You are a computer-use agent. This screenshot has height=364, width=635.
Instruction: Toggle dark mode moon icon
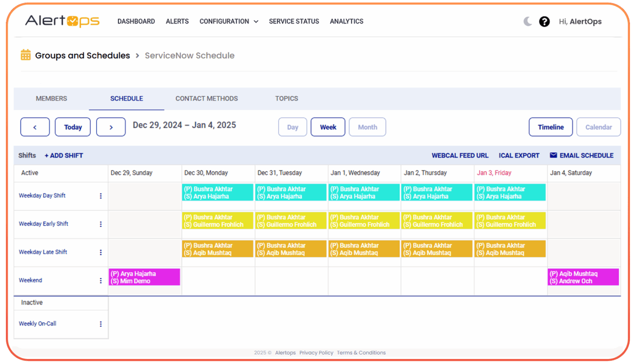click(528, 21)
